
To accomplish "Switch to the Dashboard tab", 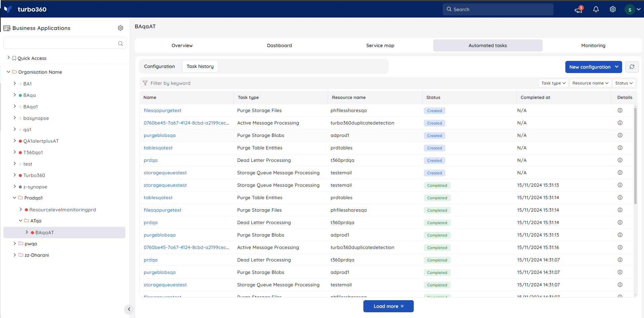I will click(x=279, y=45).
